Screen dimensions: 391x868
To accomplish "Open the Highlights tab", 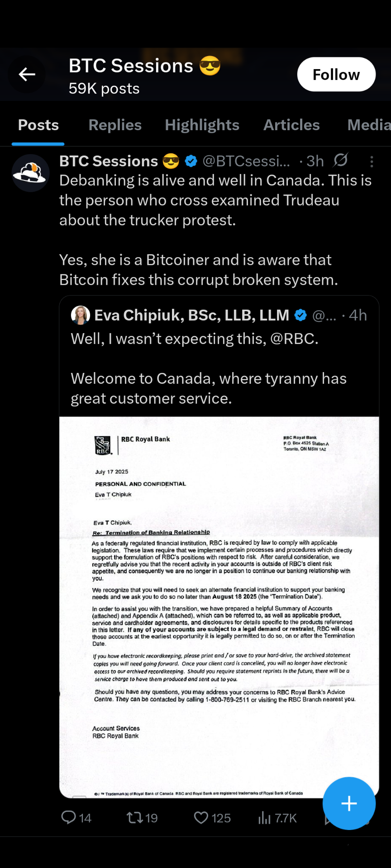I will [202, 125].
